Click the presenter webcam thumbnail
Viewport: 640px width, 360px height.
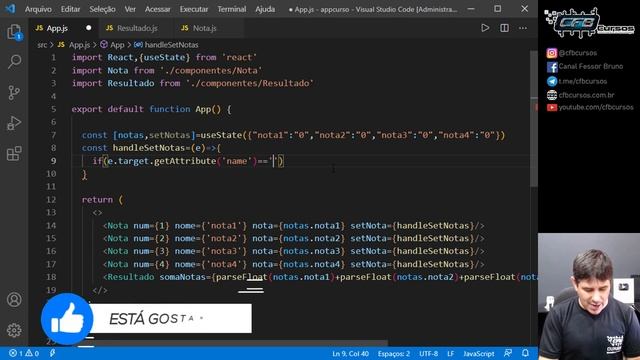[589, 296]
